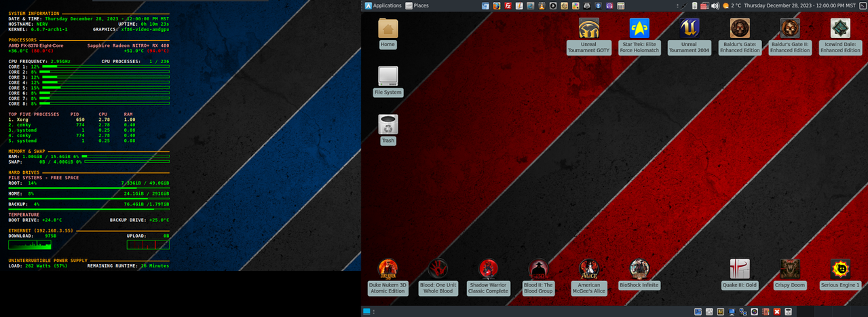868x317 pixels.
Task: Launch Unreal Tournament GOTY from desktop
Action: tap(588, 36)
